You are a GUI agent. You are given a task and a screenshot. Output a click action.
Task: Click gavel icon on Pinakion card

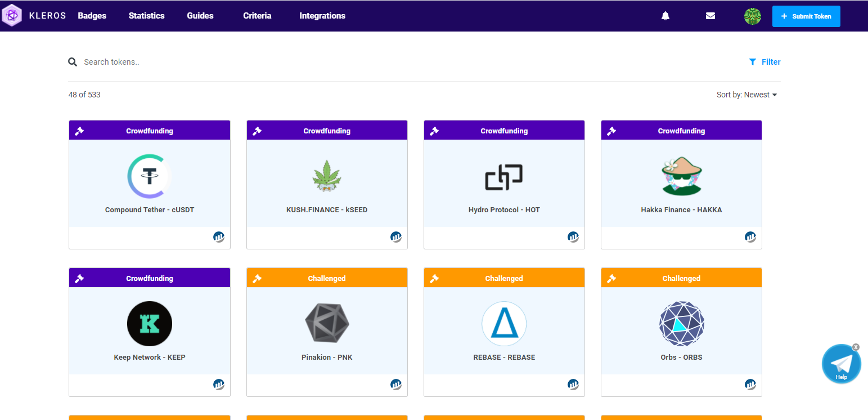[x=257, y=278]
